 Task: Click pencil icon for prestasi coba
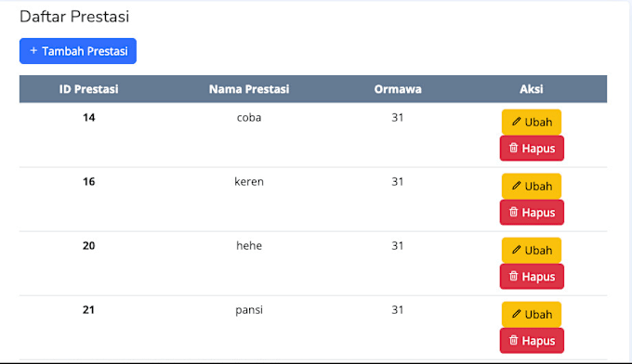[x=517, y=122]
